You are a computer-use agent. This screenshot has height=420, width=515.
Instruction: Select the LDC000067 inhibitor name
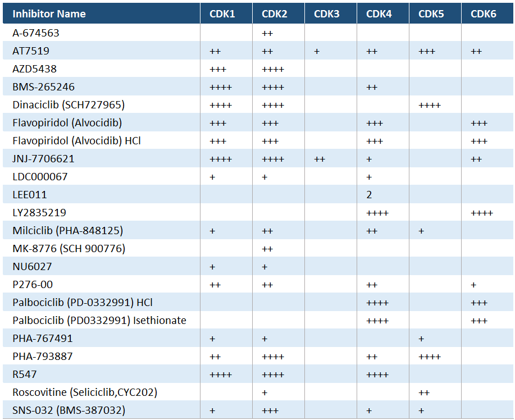click(40, 177)
